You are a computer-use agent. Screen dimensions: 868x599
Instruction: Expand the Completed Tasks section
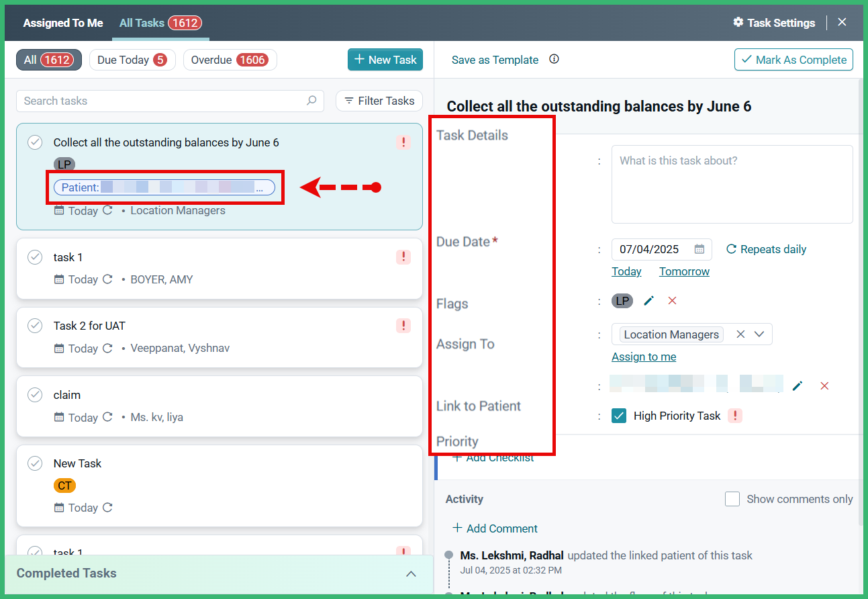pos(411,573)
